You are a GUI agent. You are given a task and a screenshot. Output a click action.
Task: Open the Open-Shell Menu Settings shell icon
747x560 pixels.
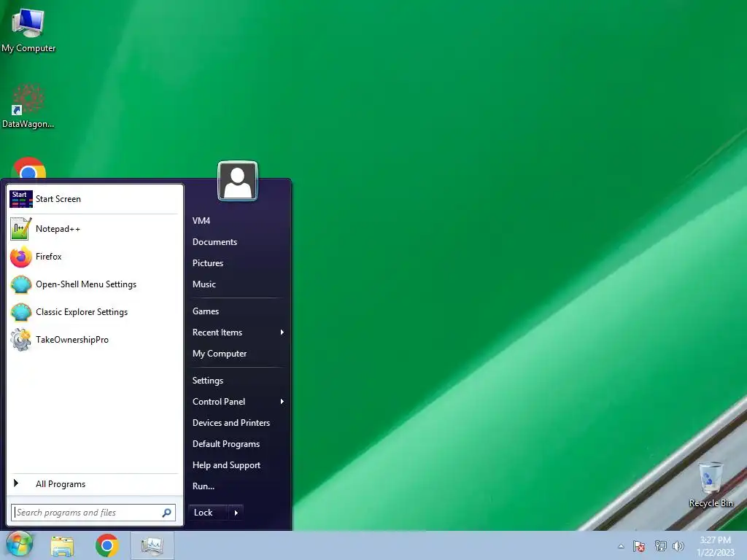21,285
